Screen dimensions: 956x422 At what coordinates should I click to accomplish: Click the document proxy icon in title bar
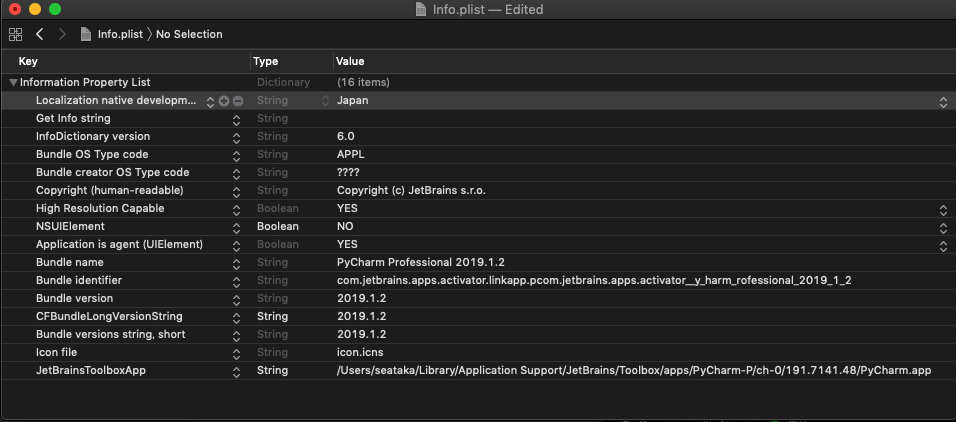[x=421, y=9]
